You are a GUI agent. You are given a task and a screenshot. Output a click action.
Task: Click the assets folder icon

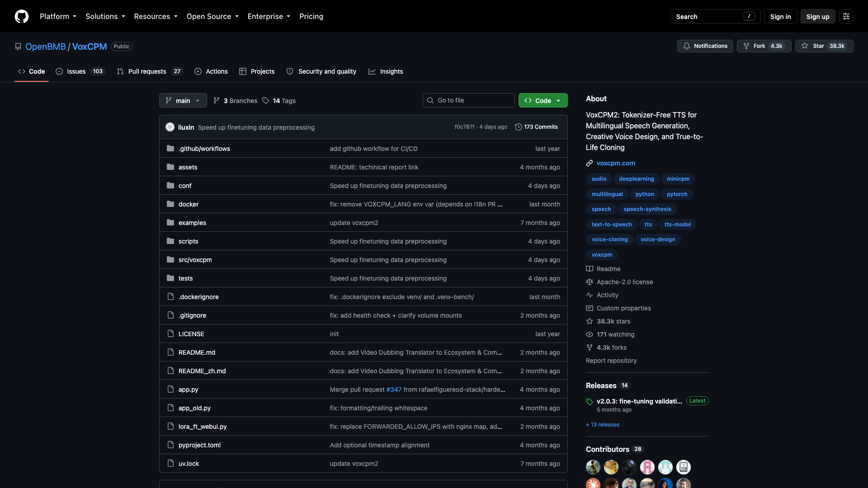point(170,167)
